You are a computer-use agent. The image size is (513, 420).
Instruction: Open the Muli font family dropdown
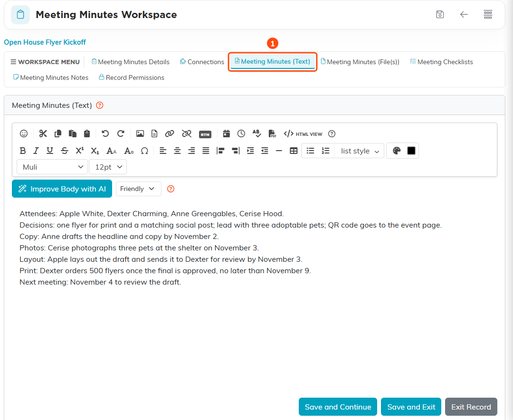(52, 167)
